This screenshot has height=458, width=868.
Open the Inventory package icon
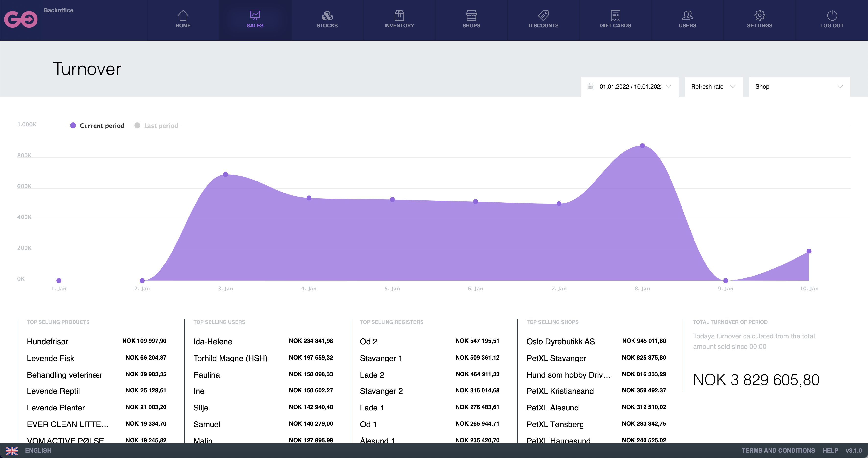pyautogui.click(x=399, y=15)
